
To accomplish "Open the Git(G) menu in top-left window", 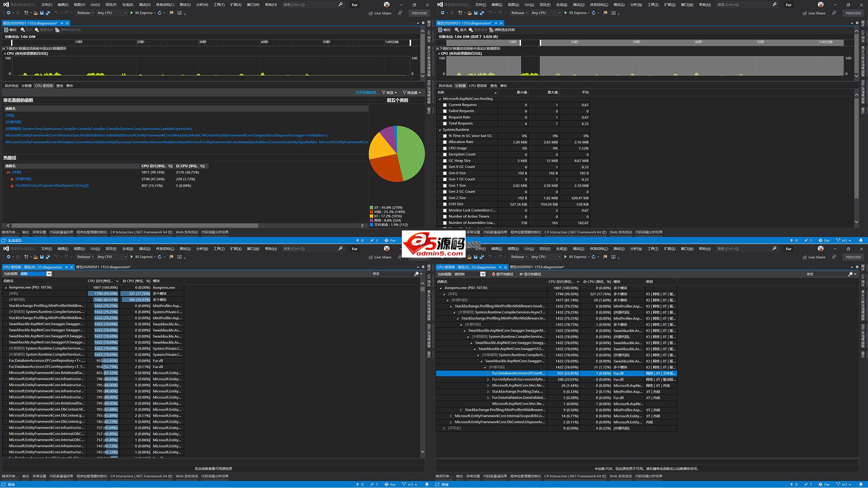I will tap(95, 5).
